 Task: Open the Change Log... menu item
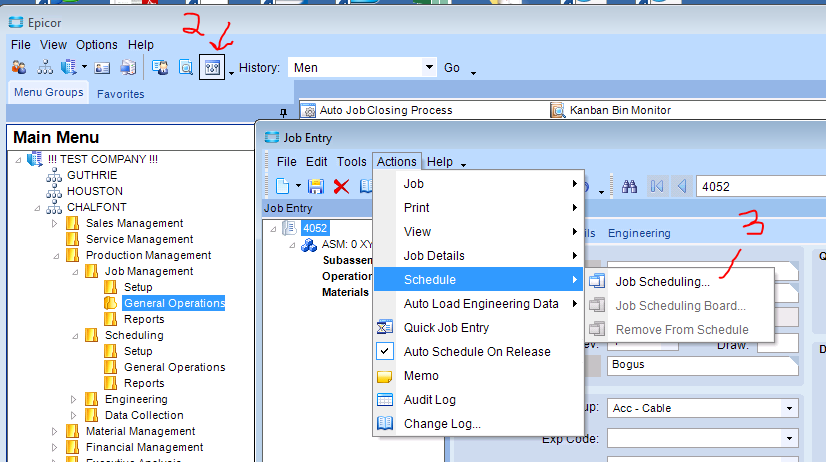[x=478, y=424]
